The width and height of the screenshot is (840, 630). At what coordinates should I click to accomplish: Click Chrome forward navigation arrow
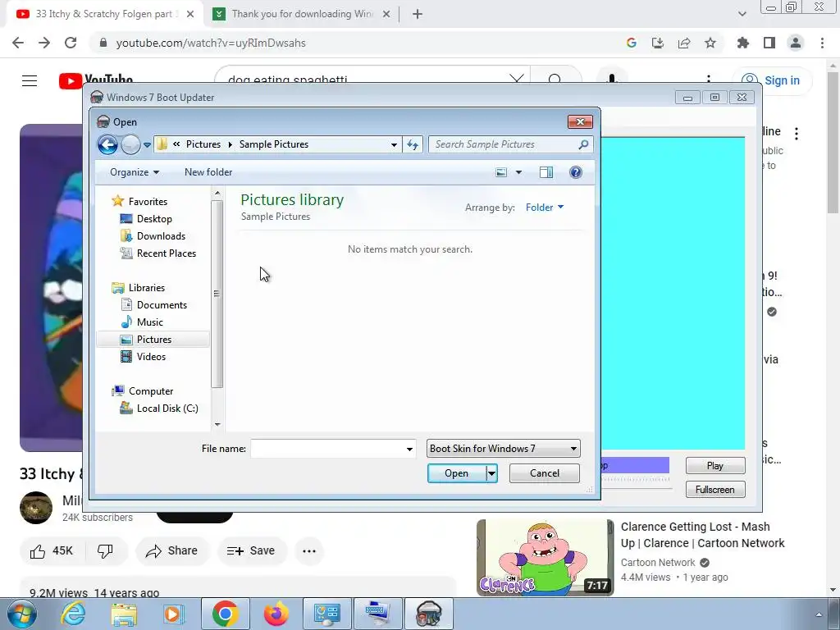click(x=44, y=43)
